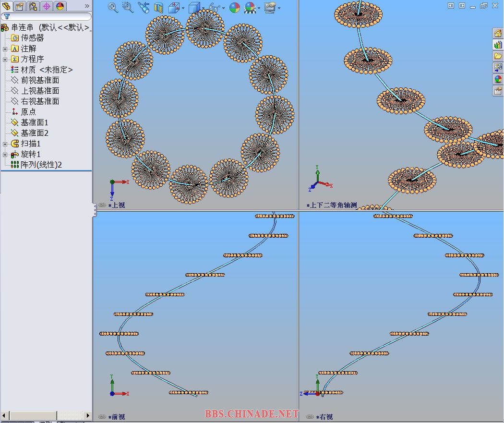Select 前视基准面 in the feature tree
The height and width of the screenshot is (423, 504).
point(40,80)
